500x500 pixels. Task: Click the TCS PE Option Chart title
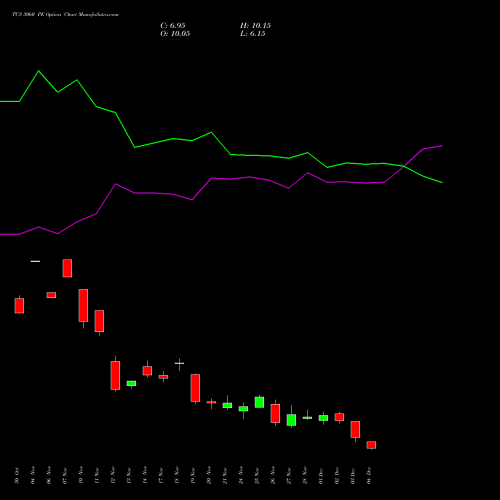click(65, 15)
